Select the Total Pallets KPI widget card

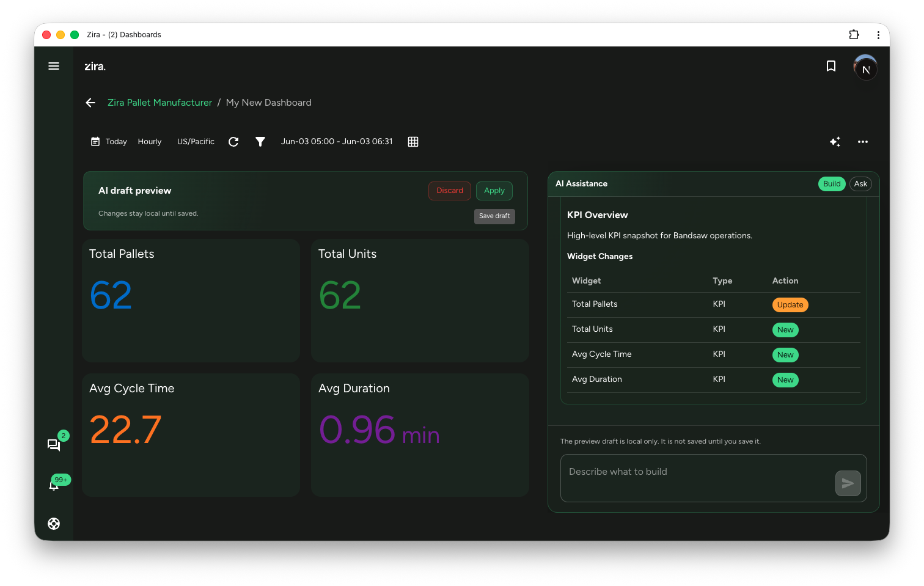click(191, 301)
